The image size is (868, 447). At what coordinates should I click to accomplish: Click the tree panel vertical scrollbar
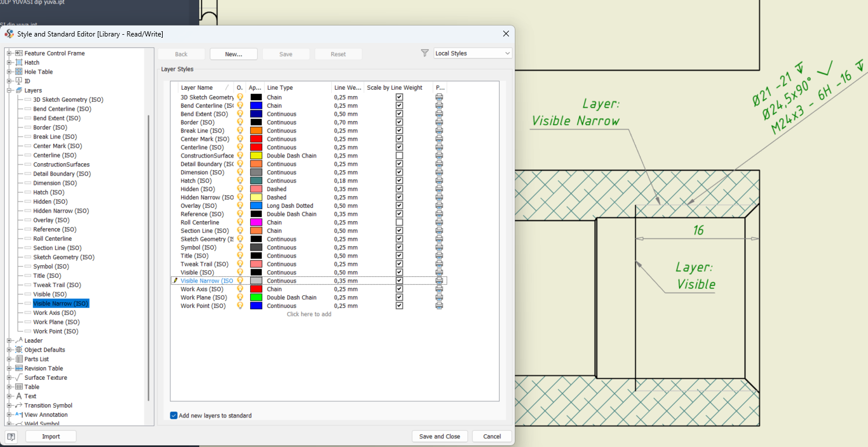pyautogui.click(x=149, y=258)
